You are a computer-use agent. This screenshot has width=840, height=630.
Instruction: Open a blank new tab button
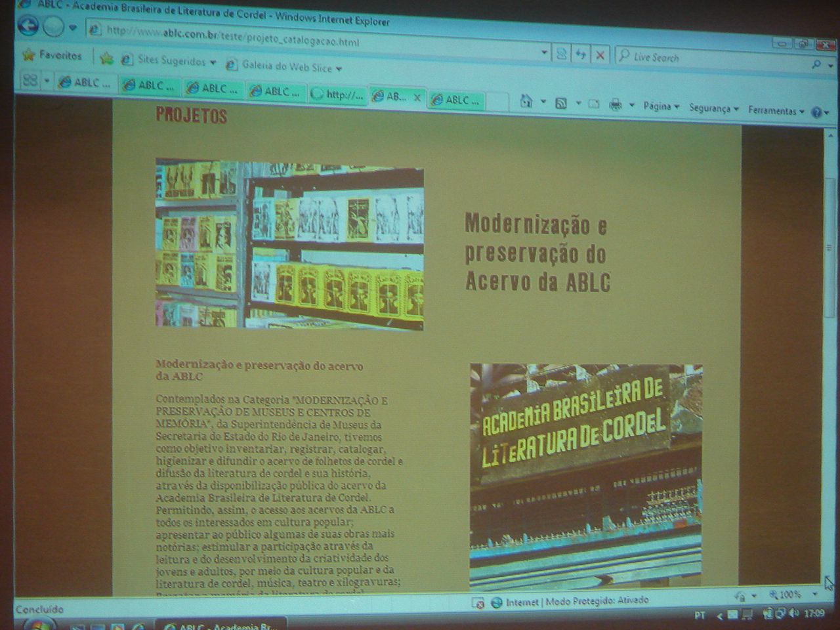[x=499, y=102]
